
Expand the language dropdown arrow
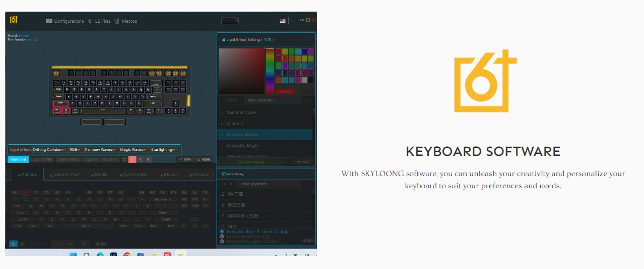[x=292, y=21]
